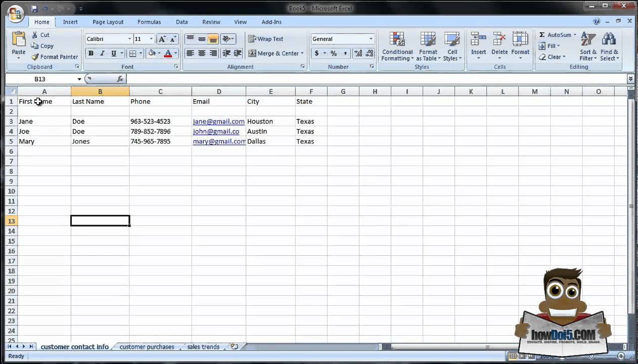Toggle Bold formatting
The height and width of the screenshot is (364, 638).
pyautogui.click(x=91, y=53)
